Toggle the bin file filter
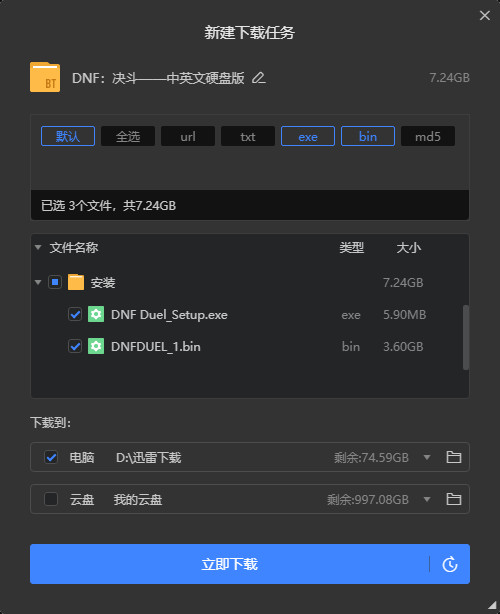Image resolution: width=500 pixels, height=614 pixels. [368, 136]
